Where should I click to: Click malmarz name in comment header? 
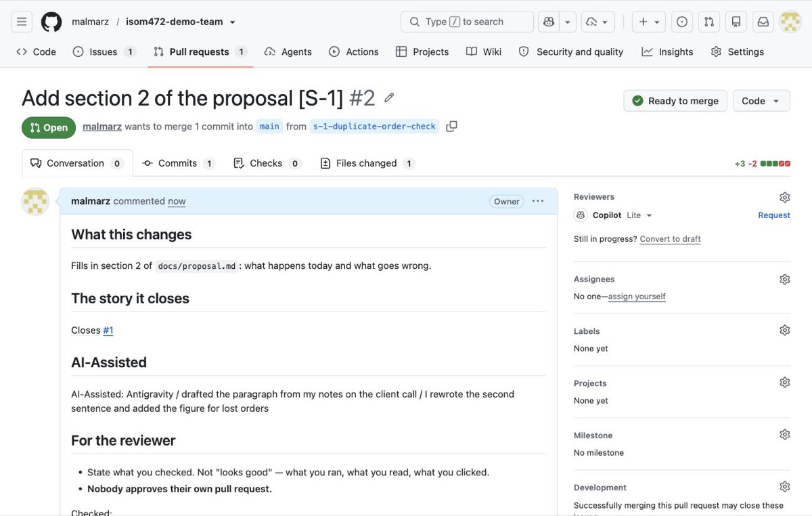(91, 201)
